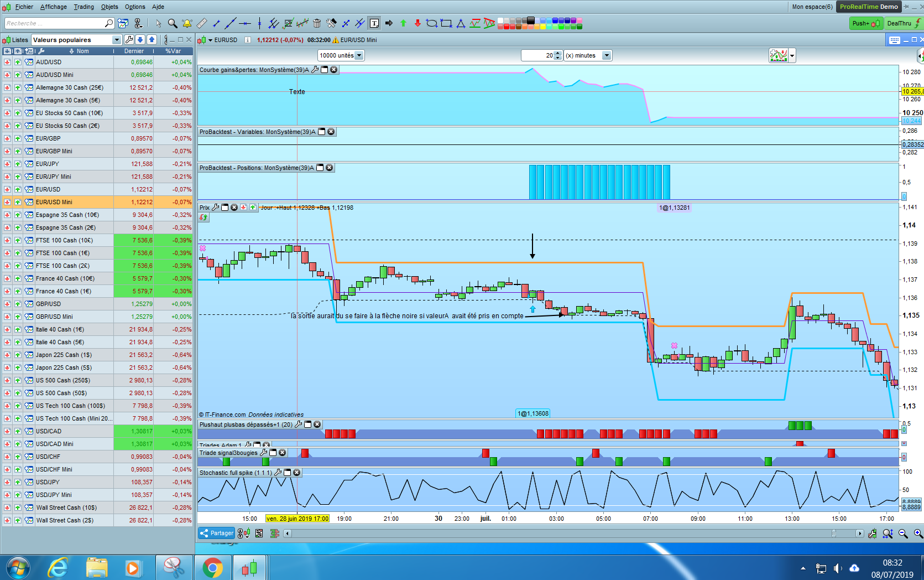Select the cursor pointer tool

[158, 23]
